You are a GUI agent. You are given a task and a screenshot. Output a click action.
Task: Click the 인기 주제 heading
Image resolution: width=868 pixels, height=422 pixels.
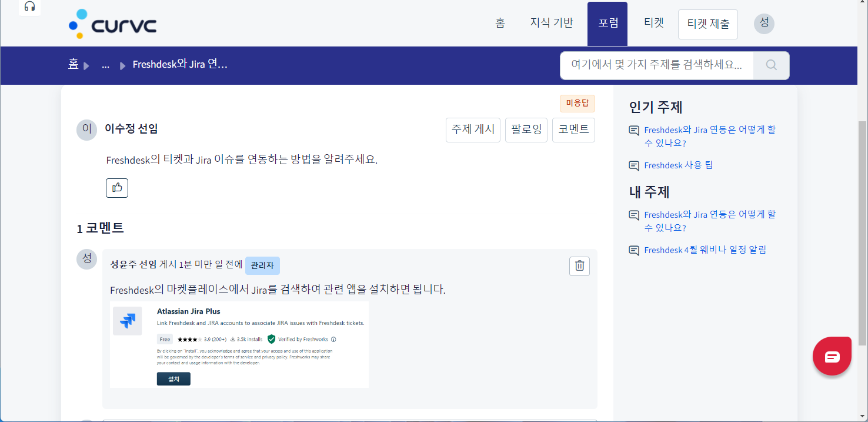pyautogui.click(x=656, y=108)
